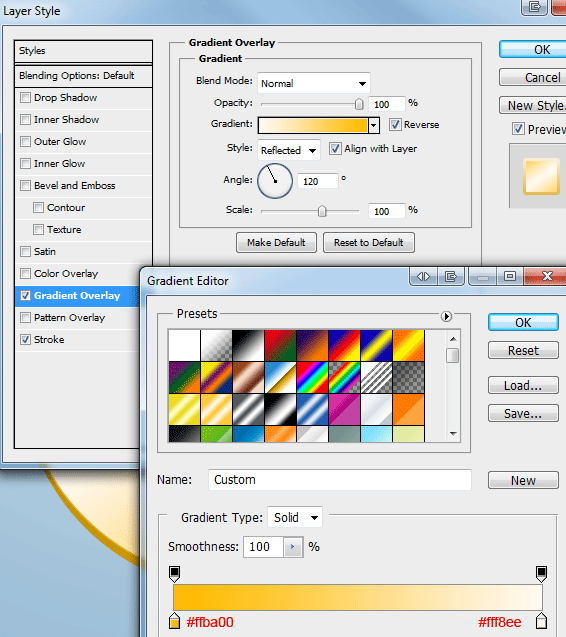
Task: Disable the Stroke effect checkbox
Action: pos(25,340)
